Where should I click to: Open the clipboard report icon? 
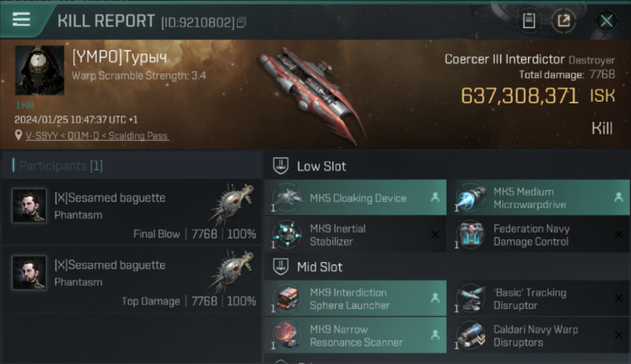[529, 21]
